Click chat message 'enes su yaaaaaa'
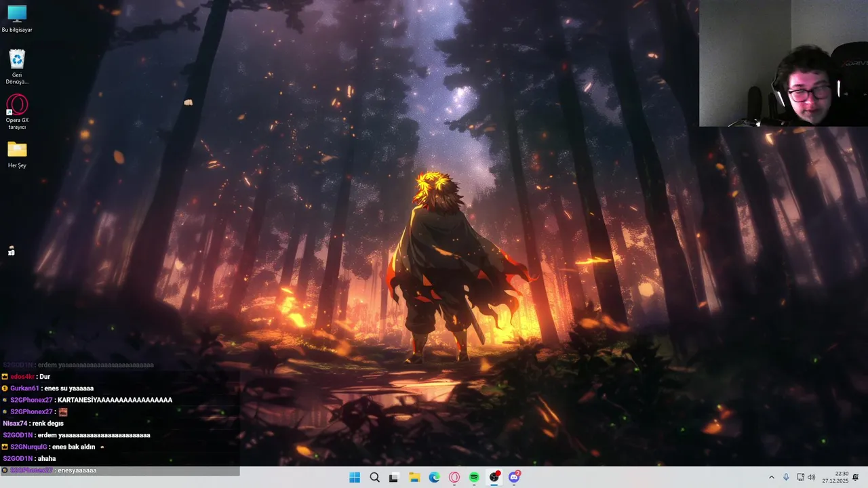Viewport: 868px width, 488px height. tap(68, 388)
